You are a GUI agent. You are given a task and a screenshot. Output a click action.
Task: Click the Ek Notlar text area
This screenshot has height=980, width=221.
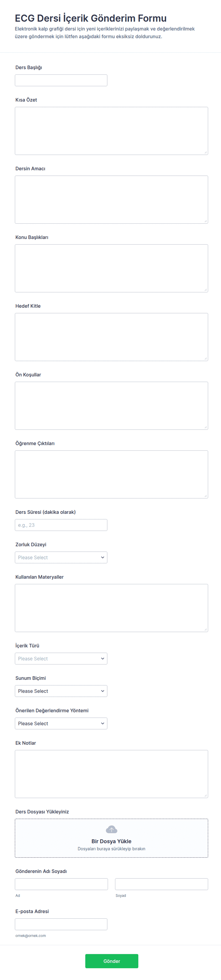click(111, 774)
